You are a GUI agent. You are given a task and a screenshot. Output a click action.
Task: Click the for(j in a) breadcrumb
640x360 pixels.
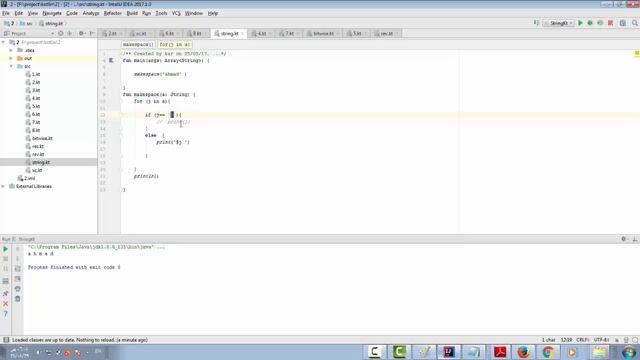point(175,44)
